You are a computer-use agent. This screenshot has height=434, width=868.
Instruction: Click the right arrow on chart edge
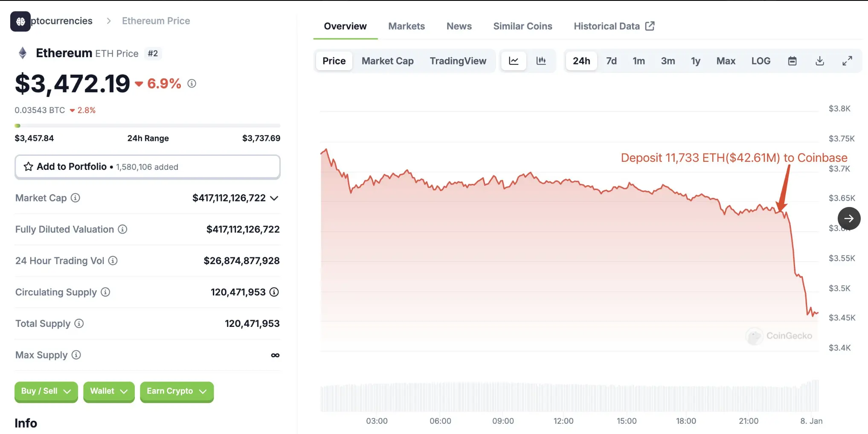[849, 218]
